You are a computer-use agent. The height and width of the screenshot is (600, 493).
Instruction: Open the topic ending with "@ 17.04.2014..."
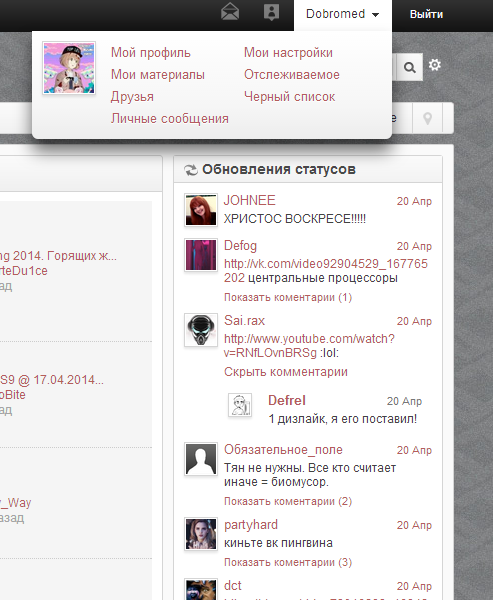(x=52, y=380)
